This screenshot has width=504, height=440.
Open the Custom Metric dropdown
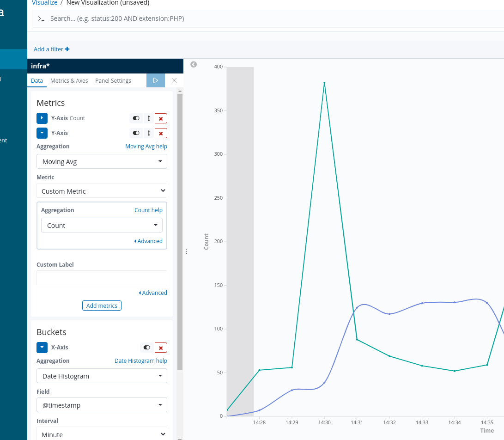click(102, 191)
